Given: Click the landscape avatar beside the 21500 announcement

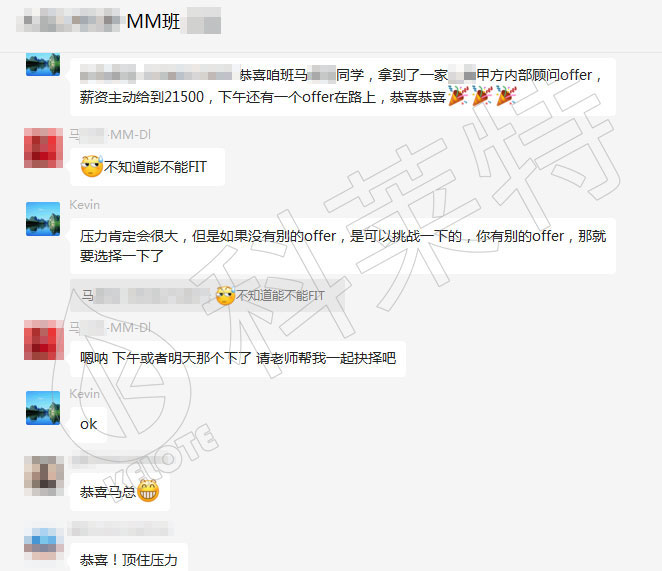Looking at the screenshot, I should pos(43,64).
